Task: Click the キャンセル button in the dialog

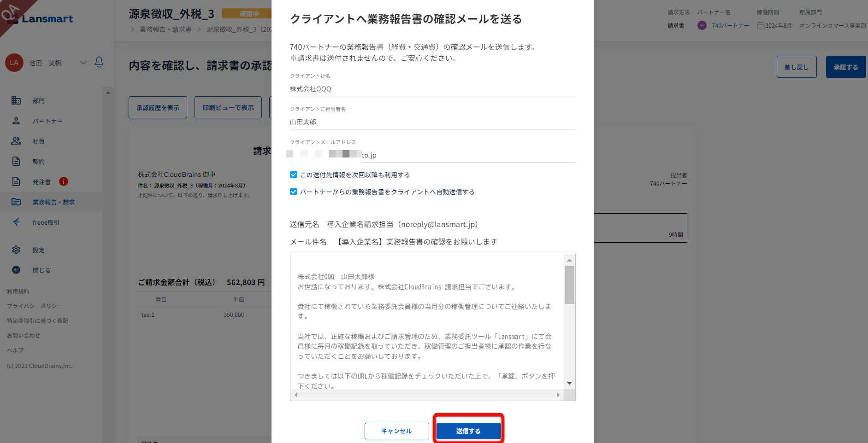Action: point(396,431)
